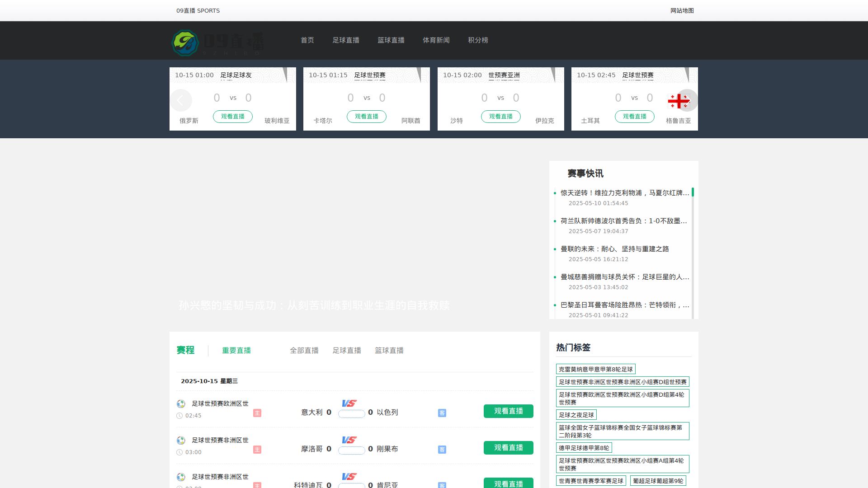Switch to the 重要直播 tab

coord(236,350)
